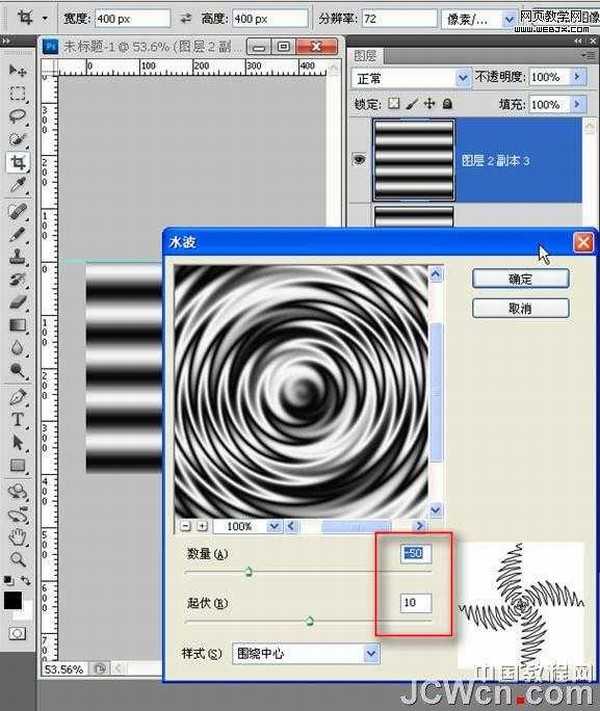Image resolution: width=600 pixels, height=711 pixels.
Task: Click the 起伏 slider handle
Action: tap(310, 621)
